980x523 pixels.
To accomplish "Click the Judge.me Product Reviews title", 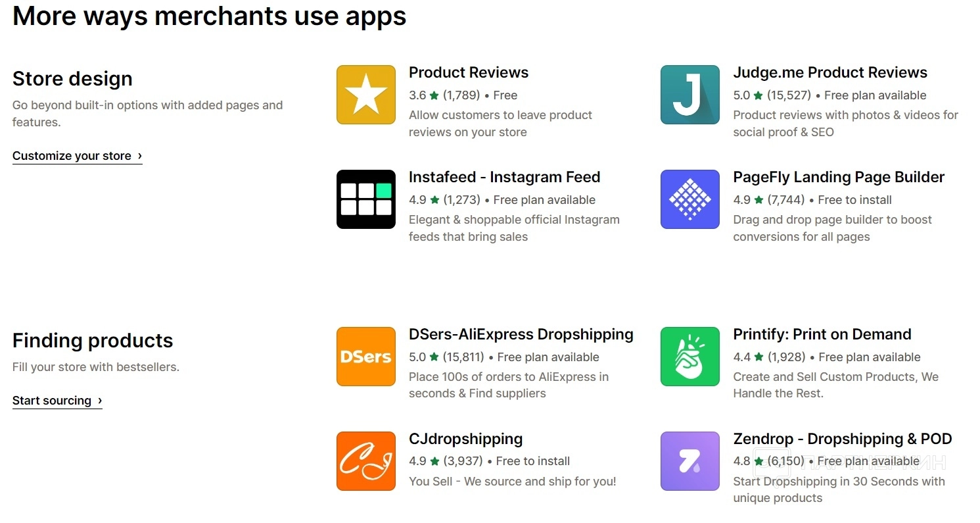I will (830, 72).
